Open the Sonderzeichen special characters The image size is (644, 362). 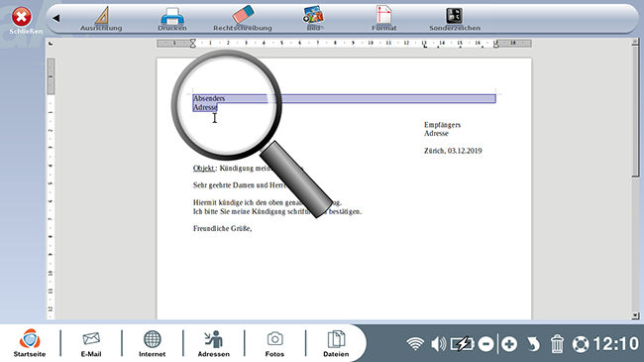coord(455,19)
